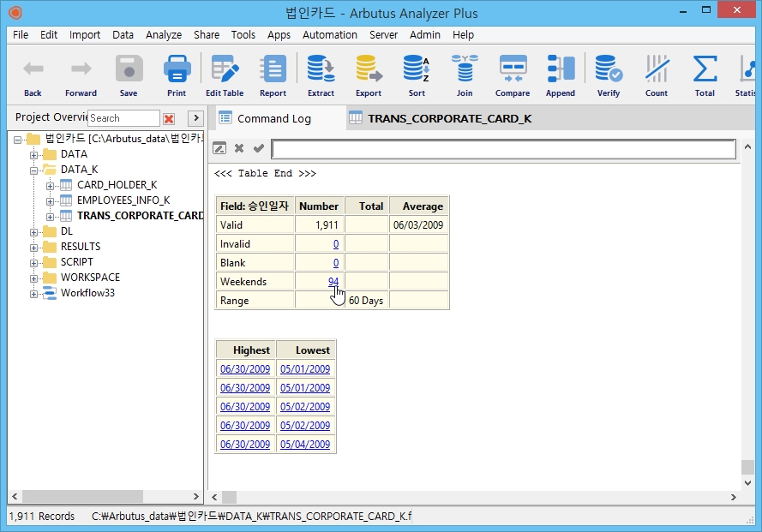The height and width of the screenshot is (532, 762).
Task: Click the first Lowest date 05/01/2009
Action: tap(305, 369)
